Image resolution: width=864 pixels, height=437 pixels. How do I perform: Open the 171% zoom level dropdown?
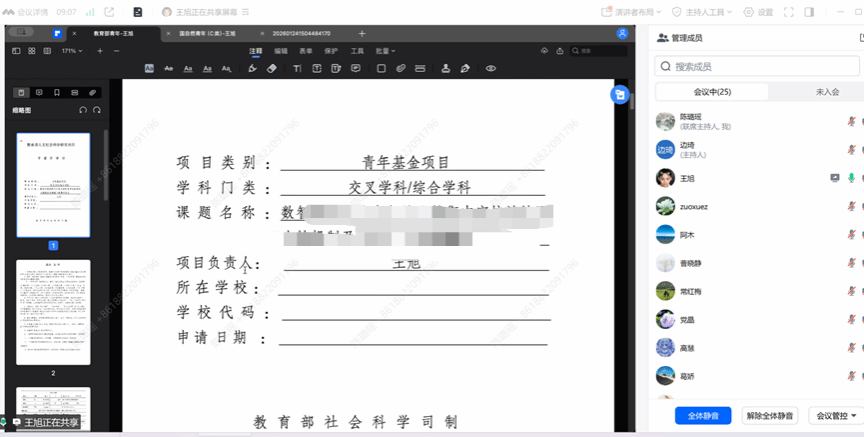pyautogui.click(x=73, y=50)
